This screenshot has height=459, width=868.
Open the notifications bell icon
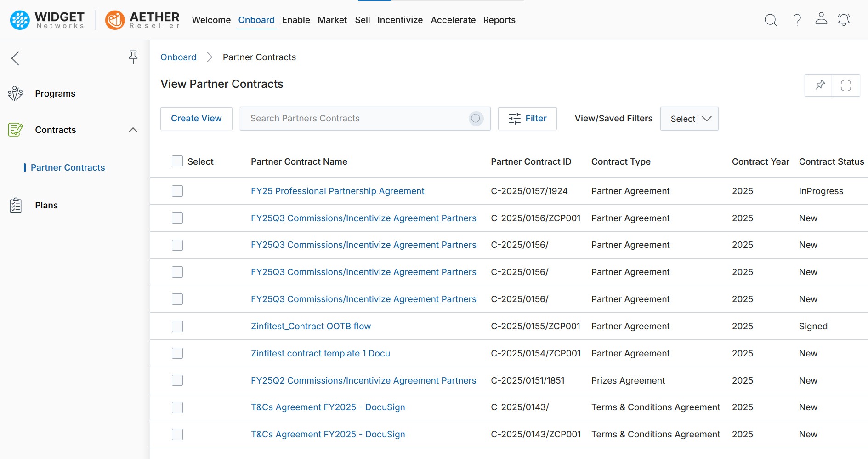coord(844,20)
